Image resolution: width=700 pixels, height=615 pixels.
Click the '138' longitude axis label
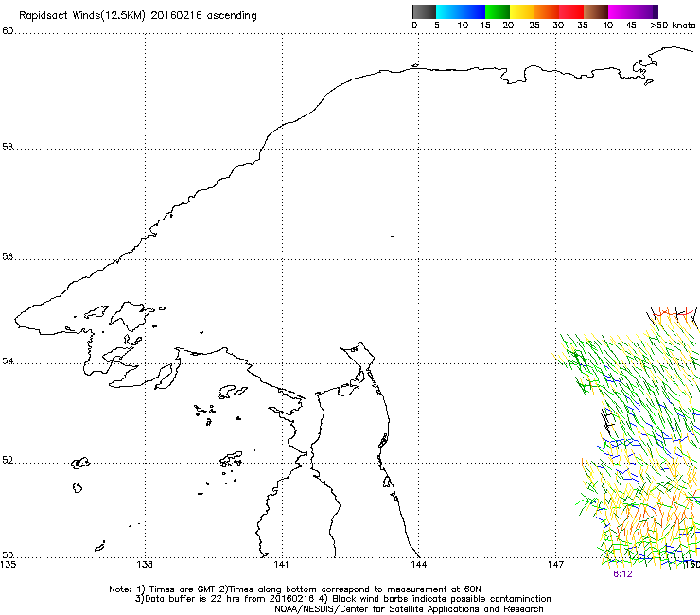pos(145,565)
